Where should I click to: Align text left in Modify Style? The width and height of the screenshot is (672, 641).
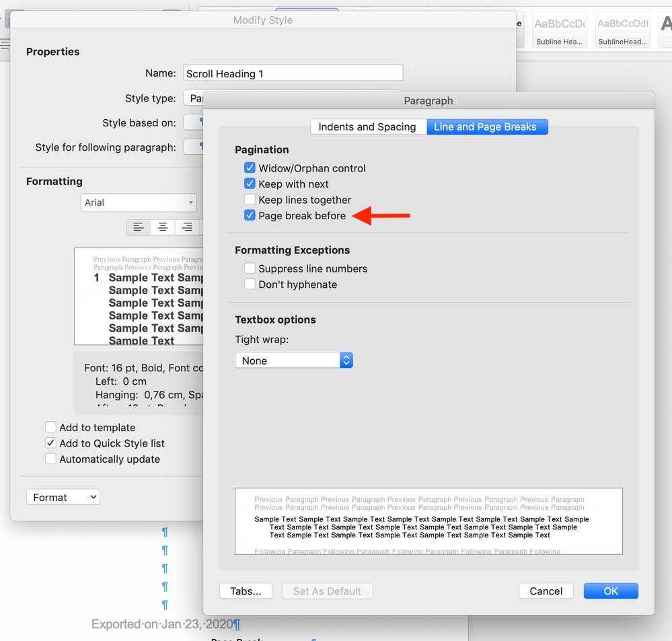click(139, 227)
